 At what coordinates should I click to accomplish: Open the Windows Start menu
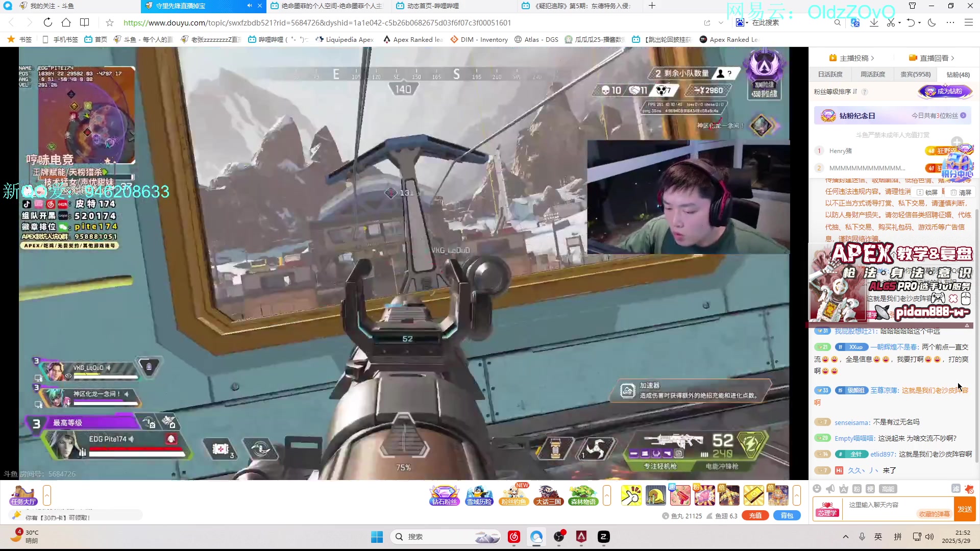click(377, 537)
